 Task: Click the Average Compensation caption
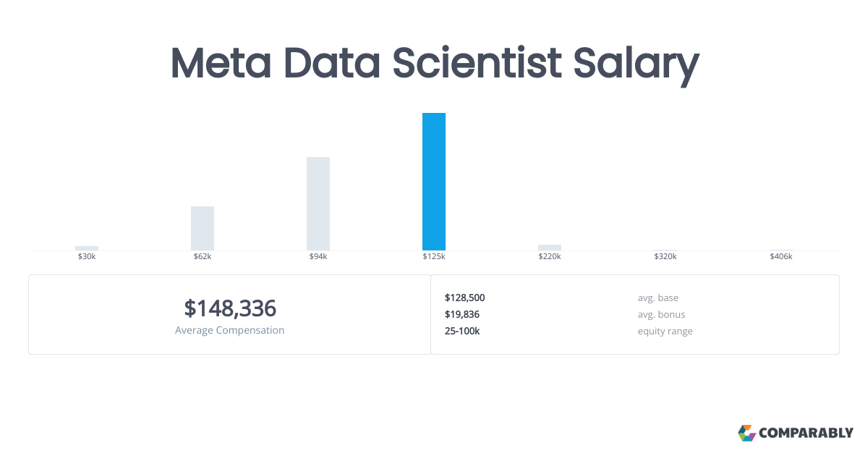[x=230, y=330]
